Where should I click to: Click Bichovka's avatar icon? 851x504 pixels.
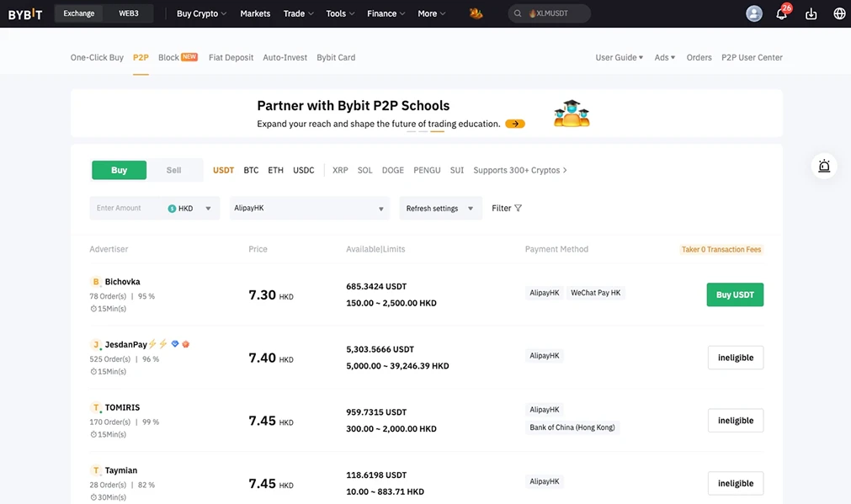[95, 282]
